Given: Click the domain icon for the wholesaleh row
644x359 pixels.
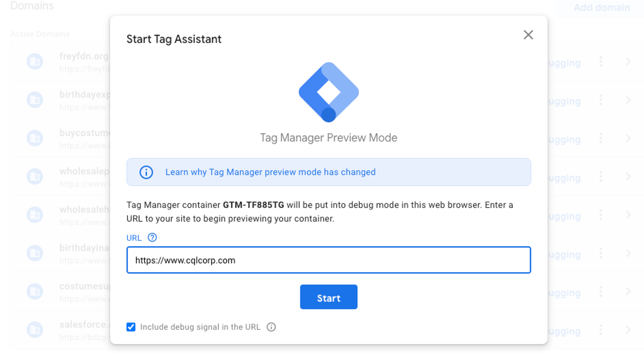Looking at the screenshot, I should pos(35,215).
